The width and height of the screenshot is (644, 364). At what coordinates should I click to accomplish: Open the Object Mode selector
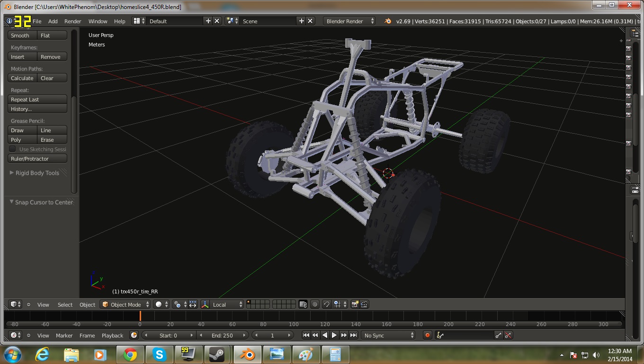click(x=125, y=304)
